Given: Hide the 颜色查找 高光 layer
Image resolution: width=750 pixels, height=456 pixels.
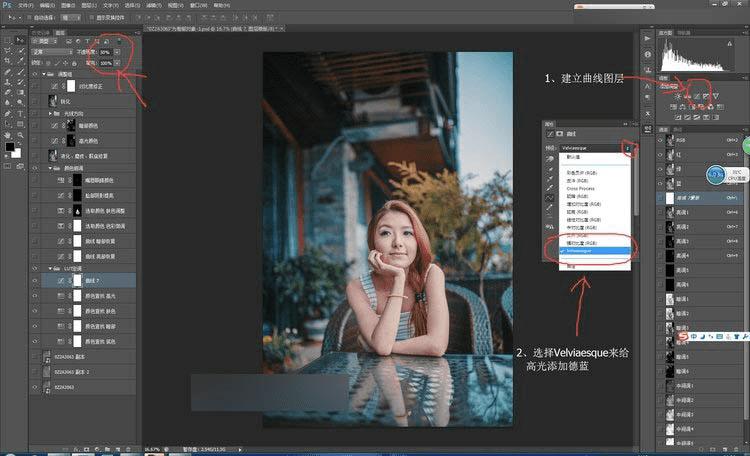Looking at the screenshot, I should pos(34,296).
